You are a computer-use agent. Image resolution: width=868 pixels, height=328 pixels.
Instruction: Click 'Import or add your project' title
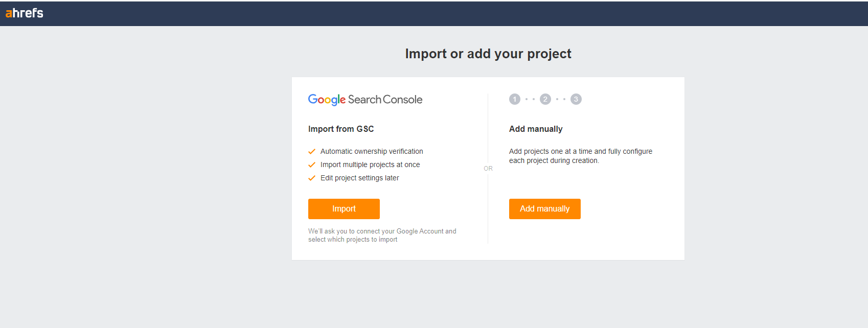point(488,54)
